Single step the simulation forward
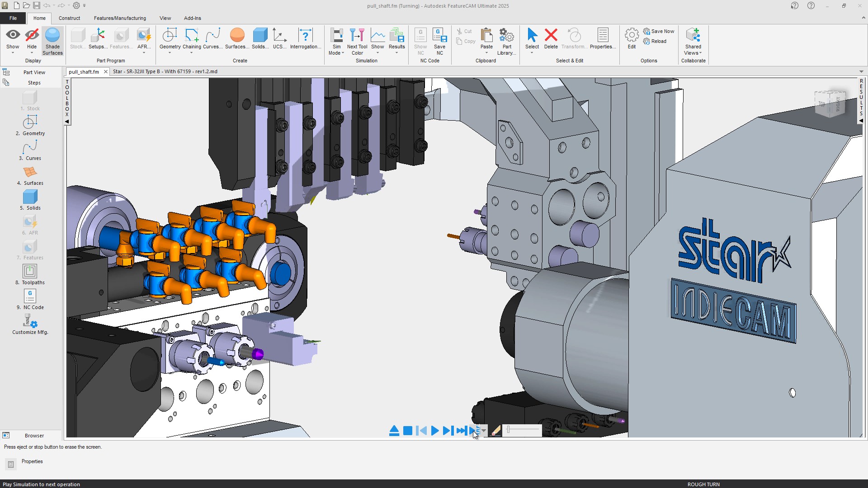Image resolution: width=868 pixels, height=488 pixels. [x=448, y=431]
